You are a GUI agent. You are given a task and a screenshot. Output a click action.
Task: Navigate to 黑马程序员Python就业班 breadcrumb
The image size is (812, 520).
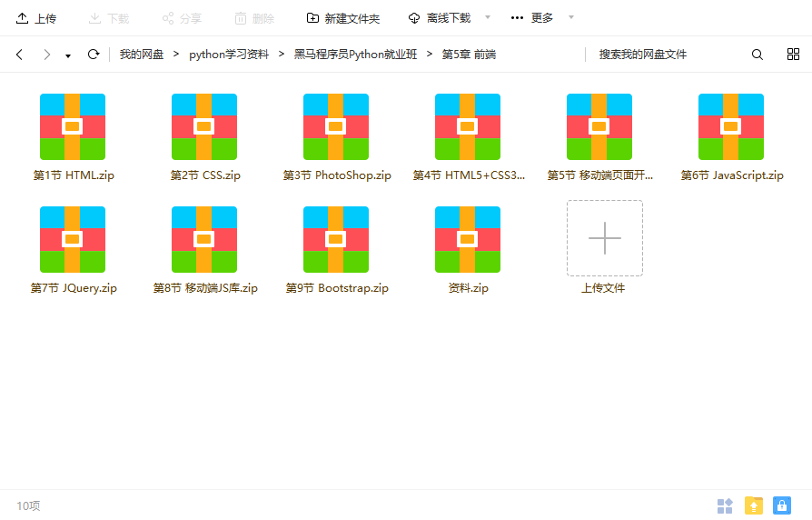pyautogui.click(x=355, y=55)
